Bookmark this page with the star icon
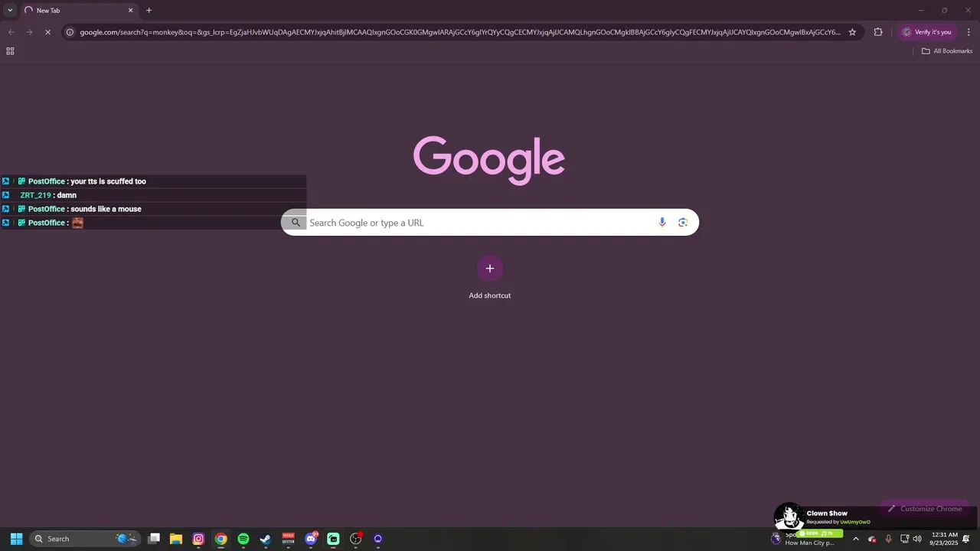The width and height of the screenshot is (980, 551). coord(852,32)
